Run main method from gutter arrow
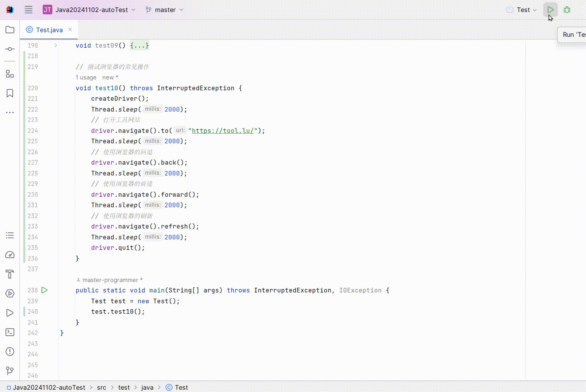Image resolution: width=586 pixels, height=392 pixels. [x=45, y=290]
